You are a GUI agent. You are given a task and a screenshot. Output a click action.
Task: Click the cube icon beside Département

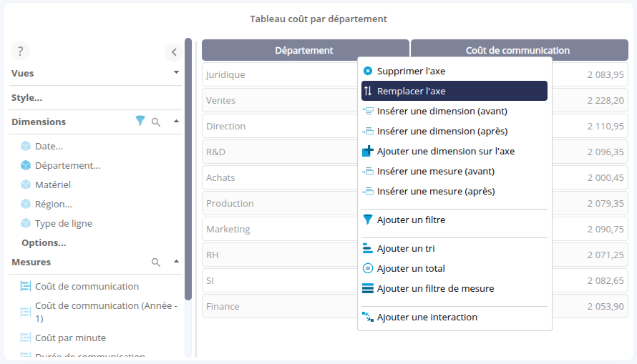click(x=26, y=165)
